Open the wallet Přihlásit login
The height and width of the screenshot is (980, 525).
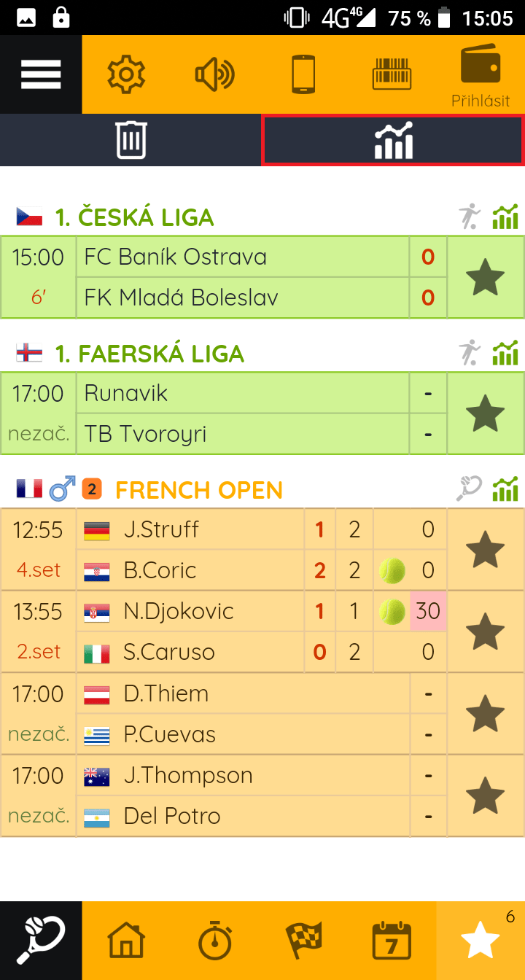[481, 76]
